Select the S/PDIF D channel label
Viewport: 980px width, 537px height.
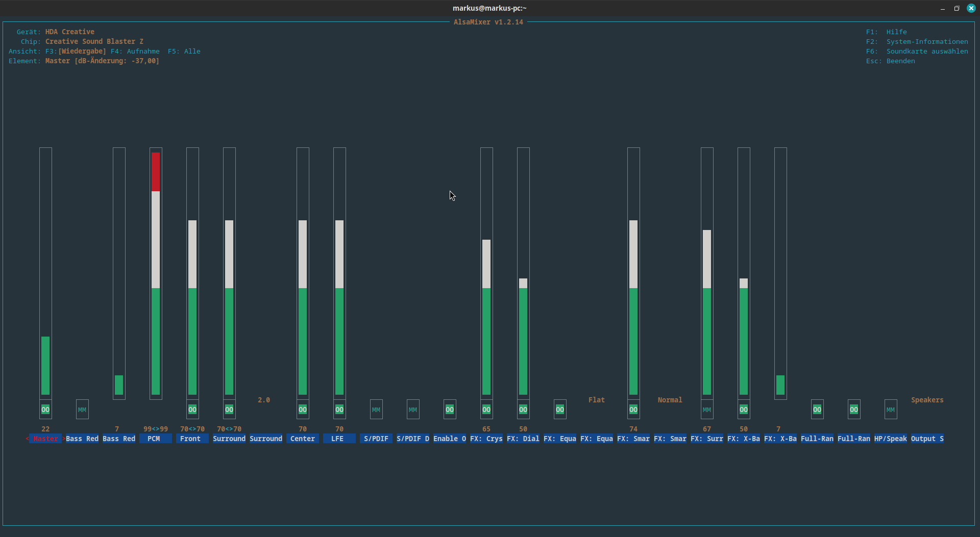pyautogui.click(x=413, y=439)
